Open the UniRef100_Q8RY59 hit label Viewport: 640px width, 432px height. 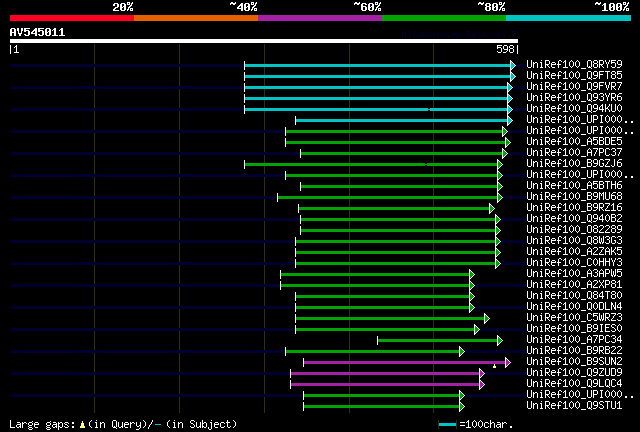(x=574, y=65)
